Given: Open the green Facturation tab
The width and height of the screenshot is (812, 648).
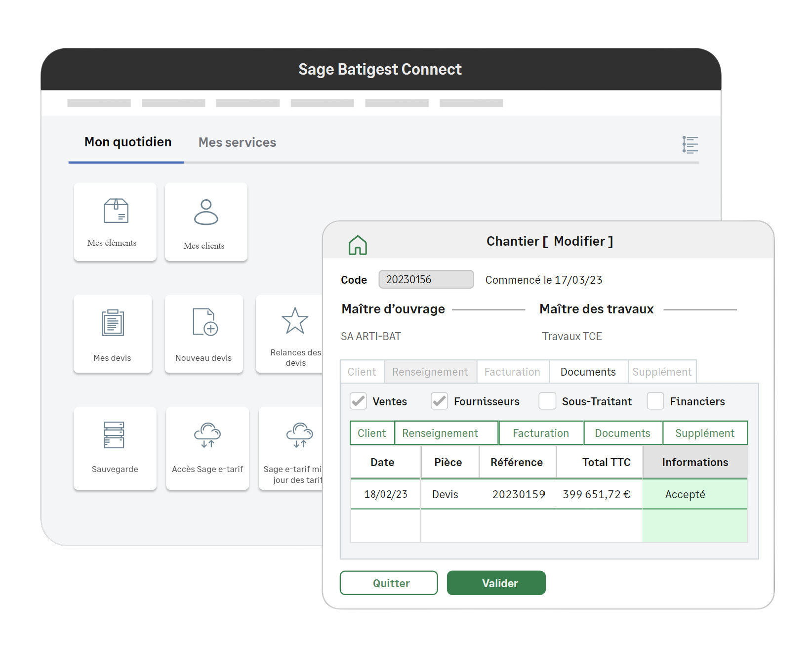Looking at the screenshot, I should point(540,433).
